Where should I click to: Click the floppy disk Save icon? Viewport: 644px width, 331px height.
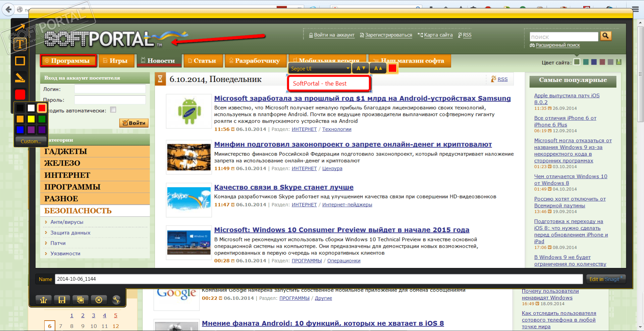pos(62,300)
